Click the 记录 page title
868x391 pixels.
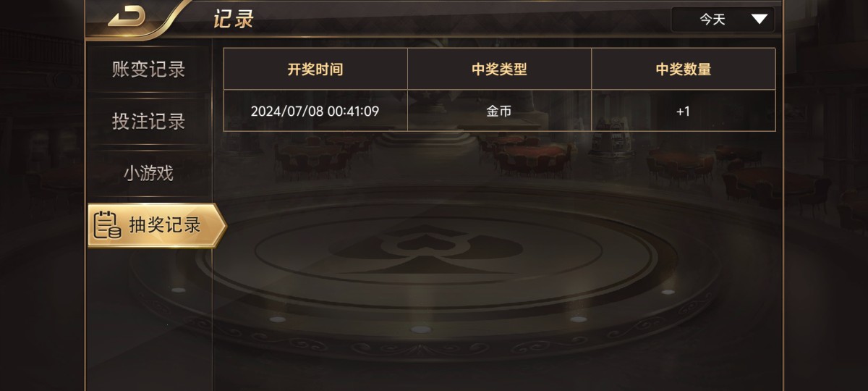[234, 20]
